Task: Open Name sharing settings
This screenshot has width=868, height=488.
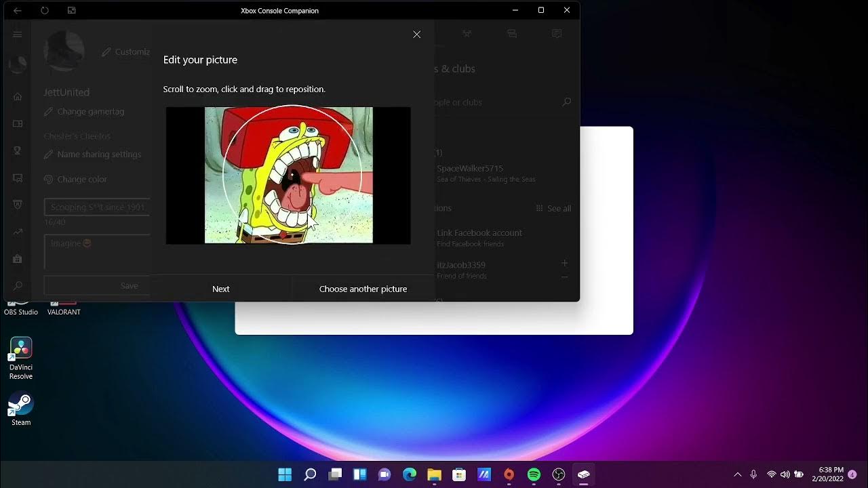Action: [93, 155]
